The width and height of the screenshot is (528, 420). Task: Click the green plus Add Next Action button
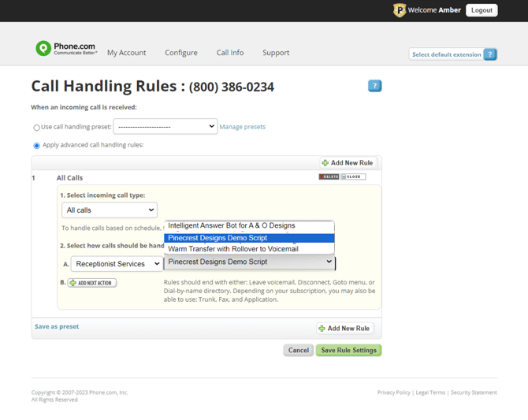(x=92, y=283)
